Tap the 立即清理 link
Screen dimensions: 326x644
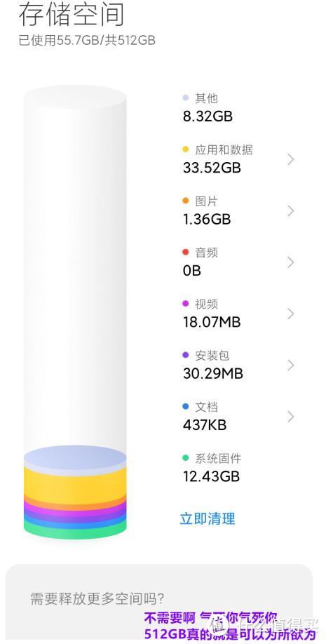coord(208,518)
